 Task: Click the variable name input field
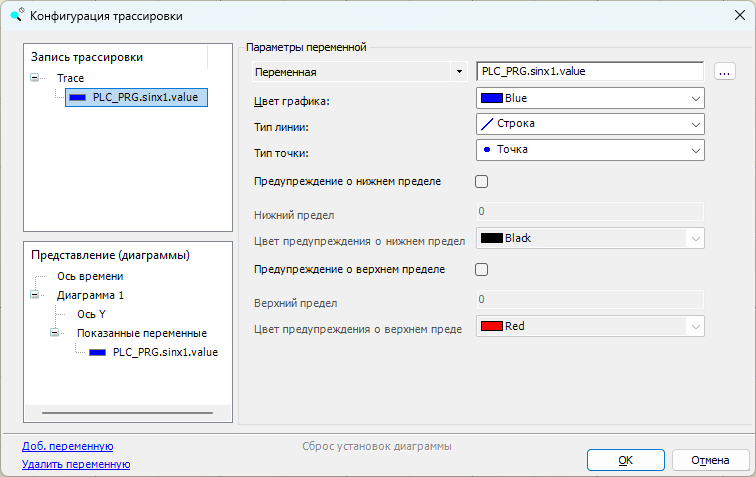590,72
